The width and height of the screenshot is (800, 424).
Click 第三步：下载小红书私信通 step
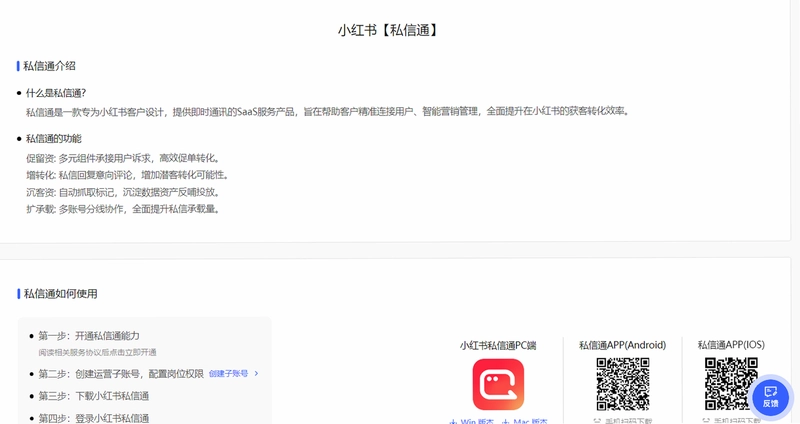pos(94,395)
